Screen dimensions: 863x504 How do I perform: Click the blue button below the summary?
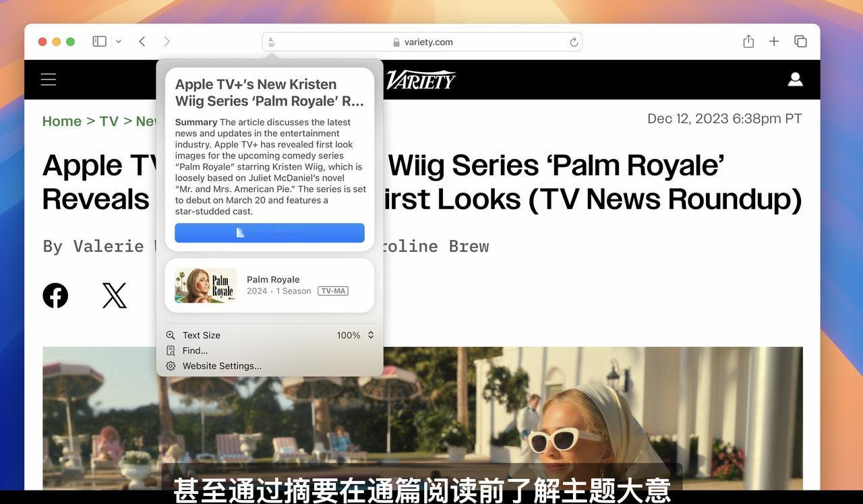click(270, 232)
